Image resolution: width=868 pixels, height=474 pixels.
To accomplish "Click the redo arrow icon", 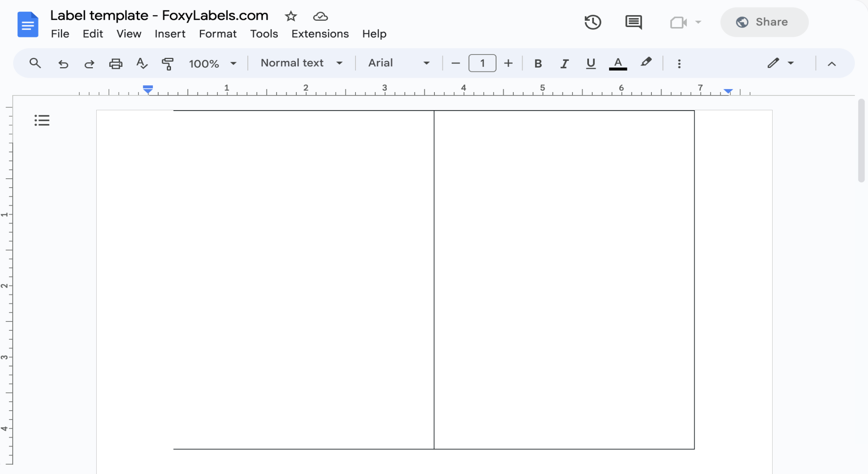I will (x=89, y=64).
